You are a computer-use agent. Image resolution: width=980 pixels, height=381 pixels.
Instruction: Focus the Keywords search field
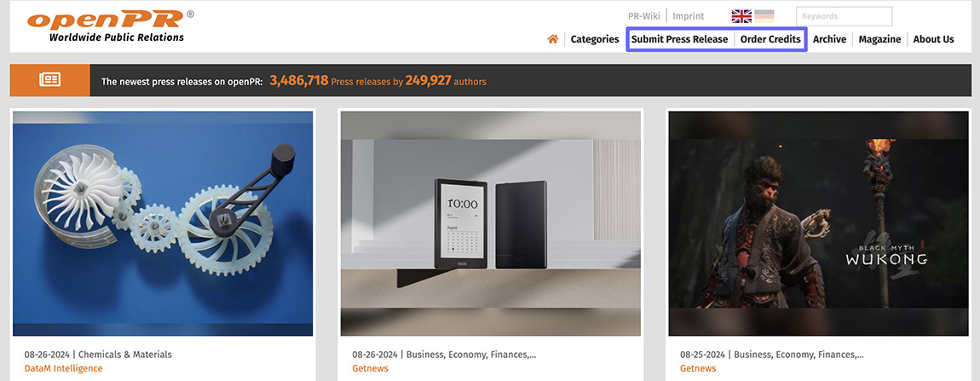click(844, 16)
